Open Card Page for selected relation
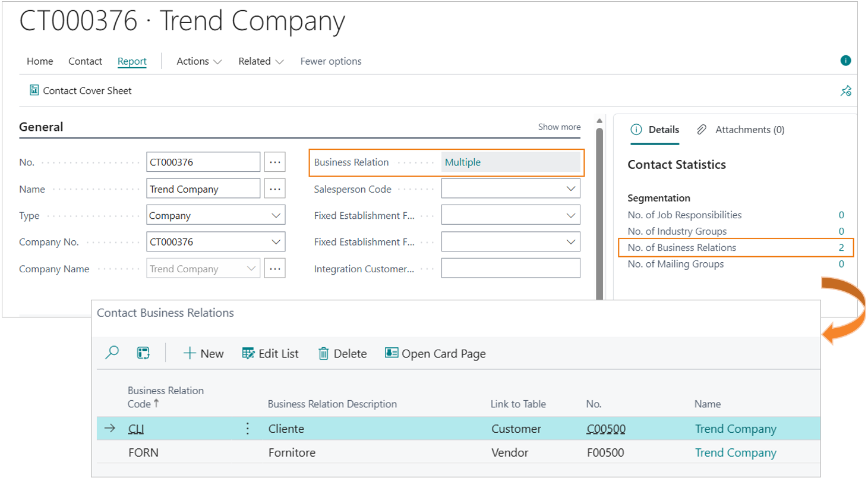 click(435, 353)
